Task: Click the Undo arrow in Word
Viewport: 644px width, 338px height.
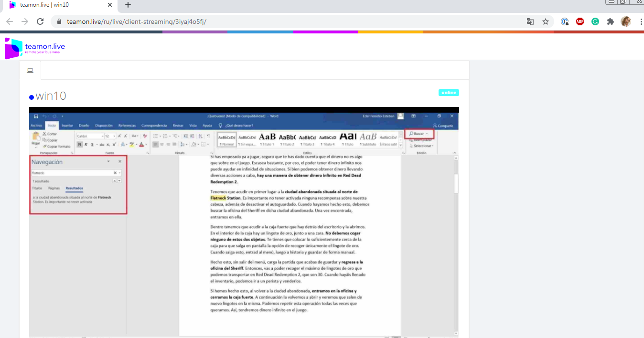Action: click(44, 116)
